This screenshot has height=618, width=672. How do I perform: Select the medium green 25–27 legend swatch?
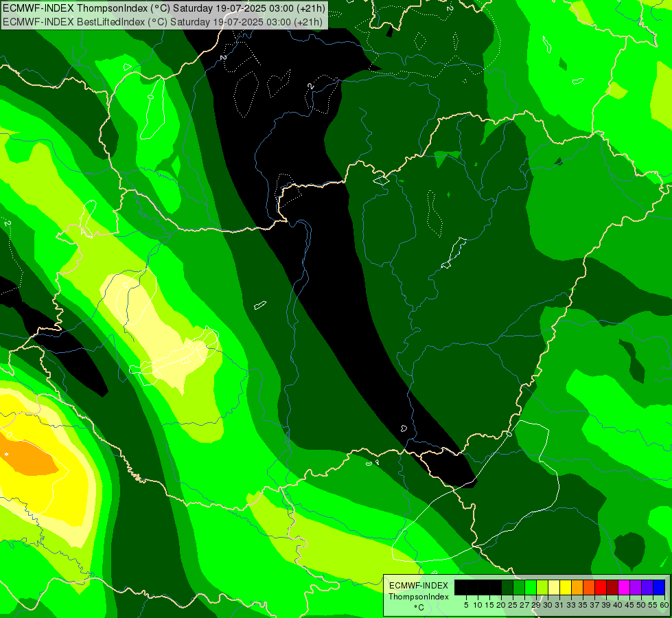point(519,587)
